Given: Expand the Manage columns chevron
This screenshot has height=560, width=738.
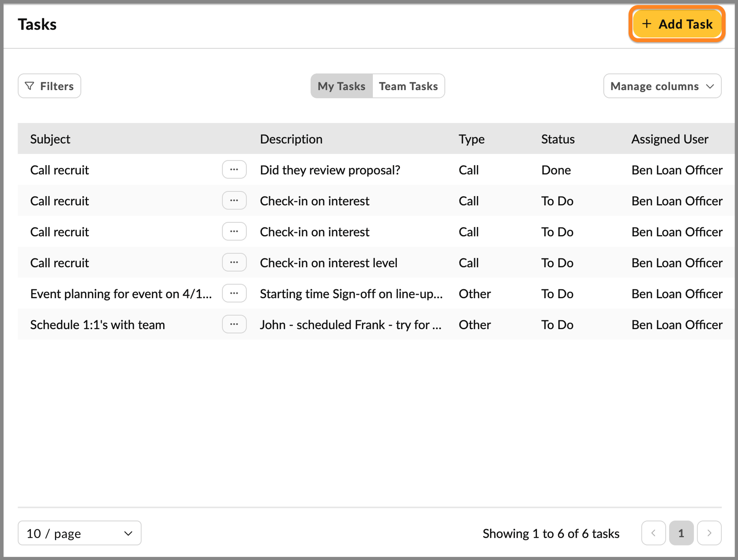Looking at the screenshot, I should pos(710,86).
